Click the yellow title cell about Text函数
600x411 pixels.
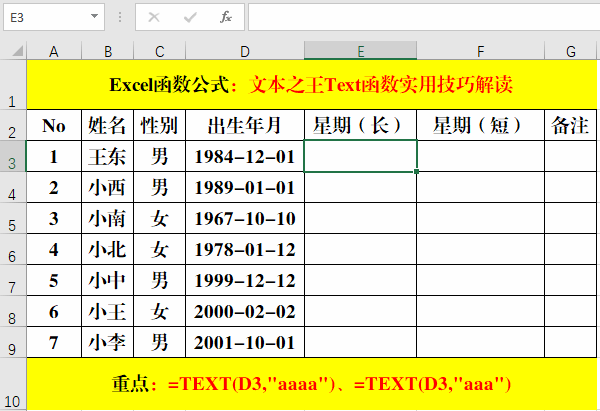[312, 85]
